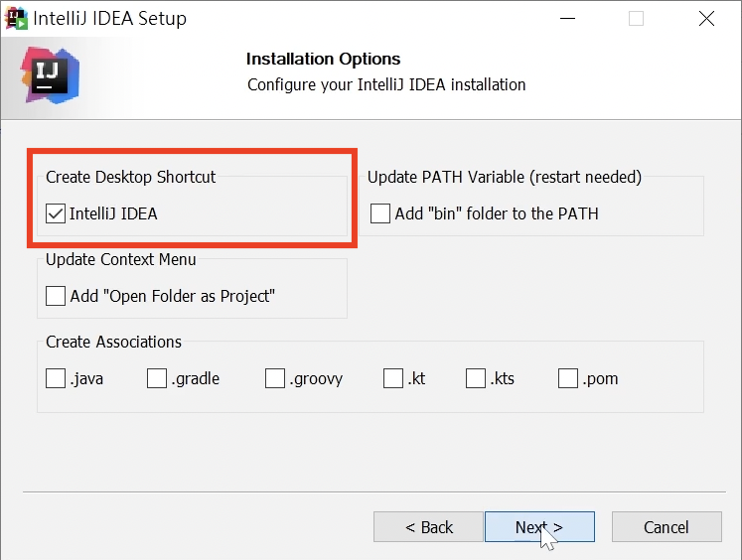742x560 pixels.
Task: Select the .kt association checkbox
Action: [x=393, y=378]
